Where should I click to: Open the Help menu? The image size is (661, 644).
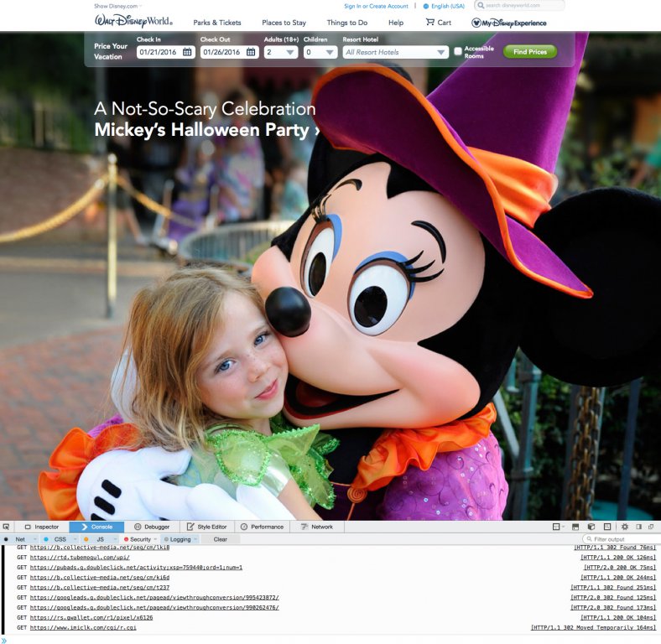396,23
